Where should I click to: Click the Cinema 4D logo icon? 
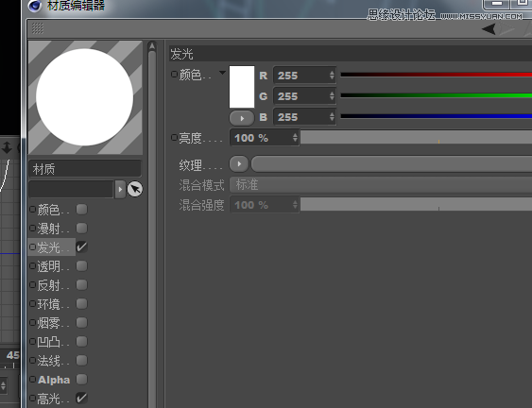pyautogui.click(x=35, y=6)
